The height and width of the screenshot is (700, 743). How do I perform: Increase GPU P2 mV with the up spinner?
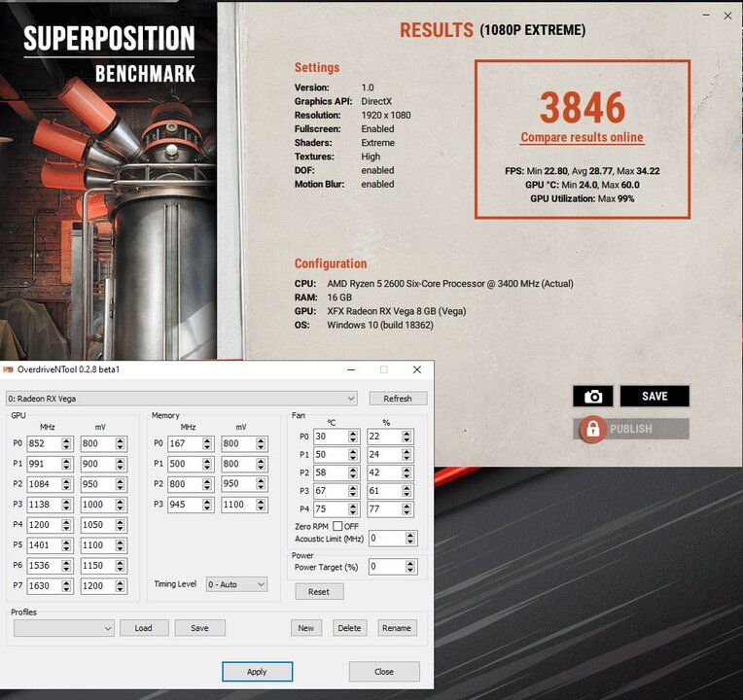120,480
